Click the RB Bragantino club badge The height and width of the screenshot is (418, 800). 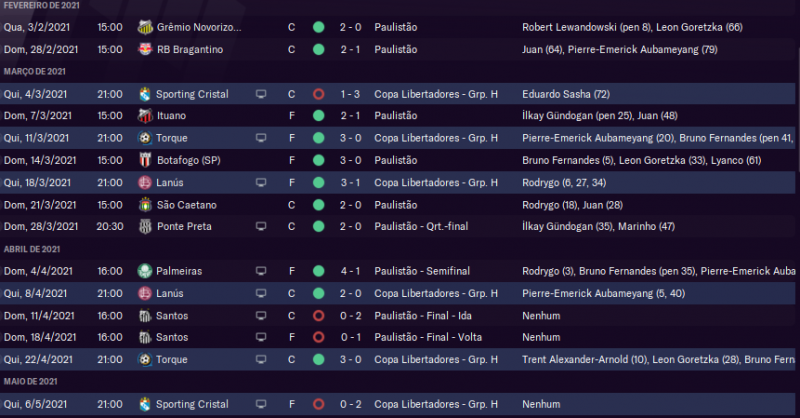[145, 49]
